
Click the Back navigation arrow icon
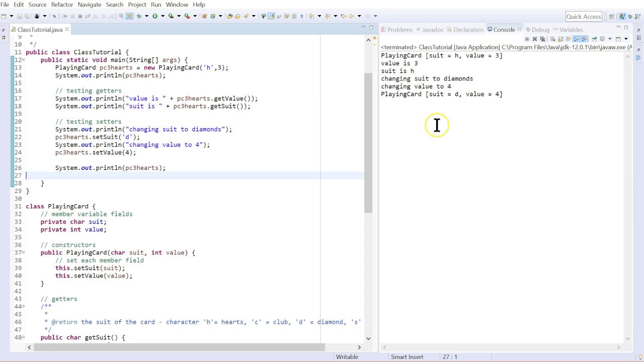coord(352,16)
